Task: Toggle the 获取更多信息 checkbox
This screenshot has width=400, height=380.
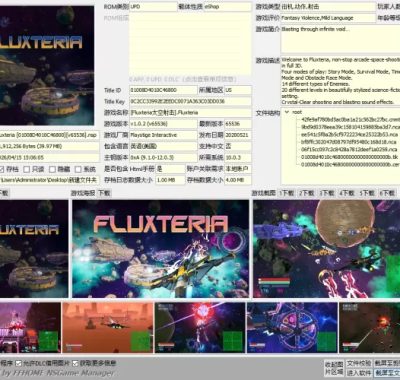Action: [75, 363]
